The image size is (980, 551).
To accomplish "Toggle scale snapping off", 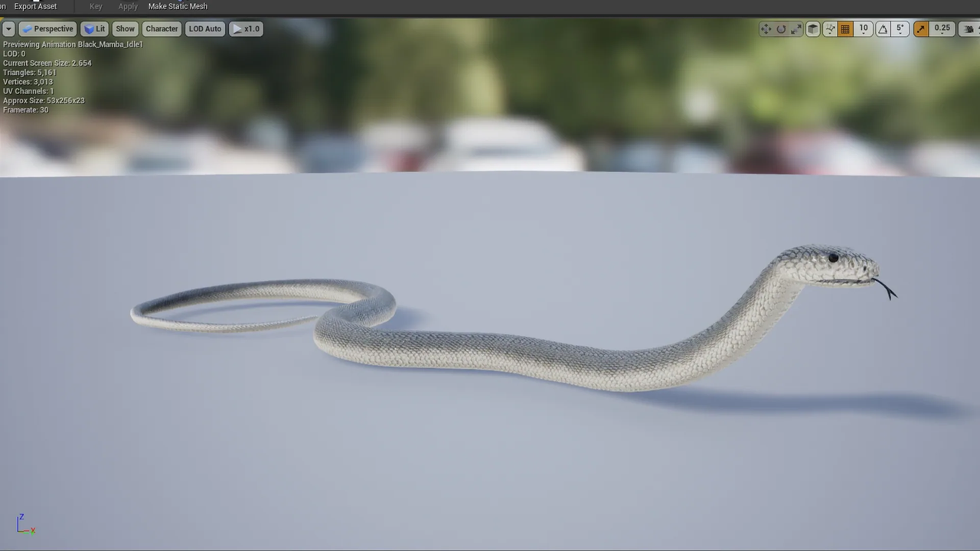I will coord(921,29).
